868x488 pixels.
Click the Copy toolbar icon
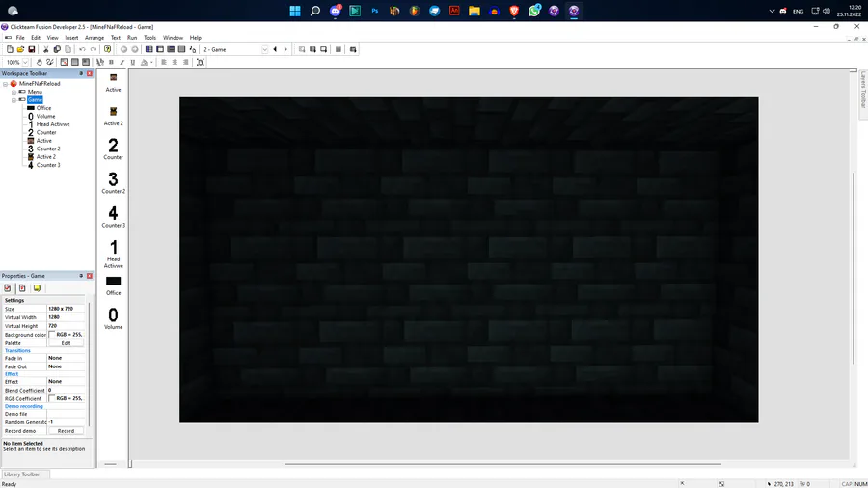[57, 49]
